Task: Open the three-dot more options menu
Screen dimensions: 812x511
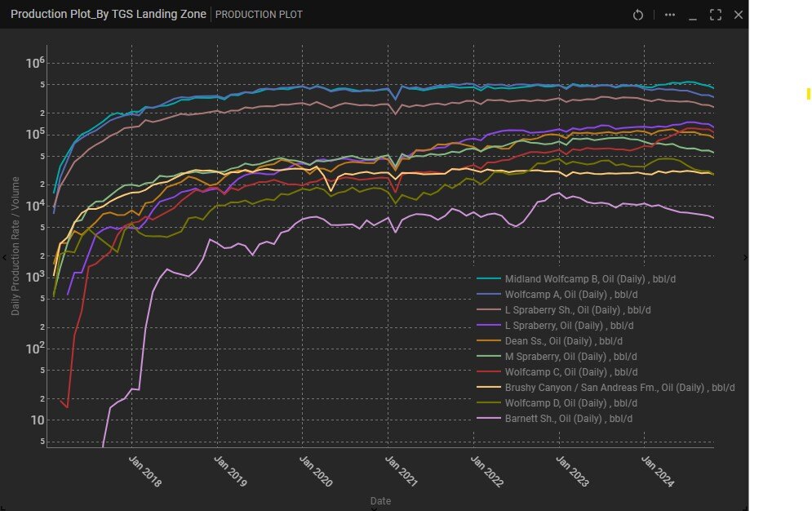Action: click(x=669, y=15)
